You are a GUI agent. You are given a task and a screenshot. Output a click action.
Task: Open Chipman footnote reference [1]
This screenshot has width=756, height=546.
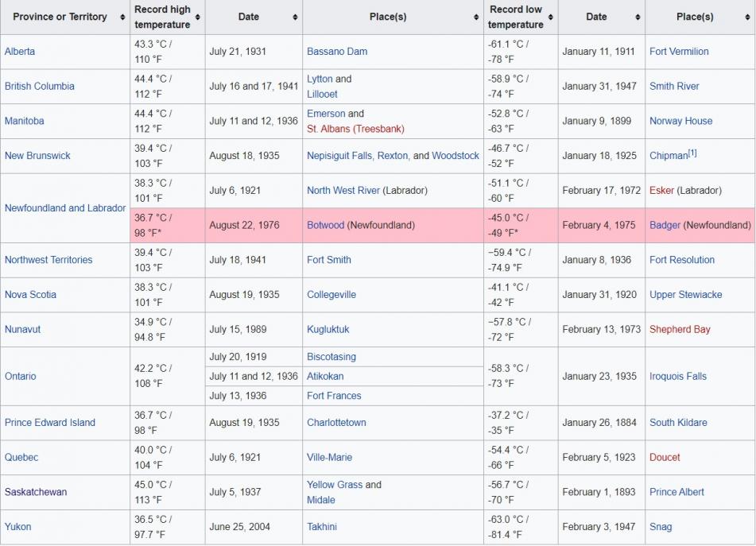692,153
